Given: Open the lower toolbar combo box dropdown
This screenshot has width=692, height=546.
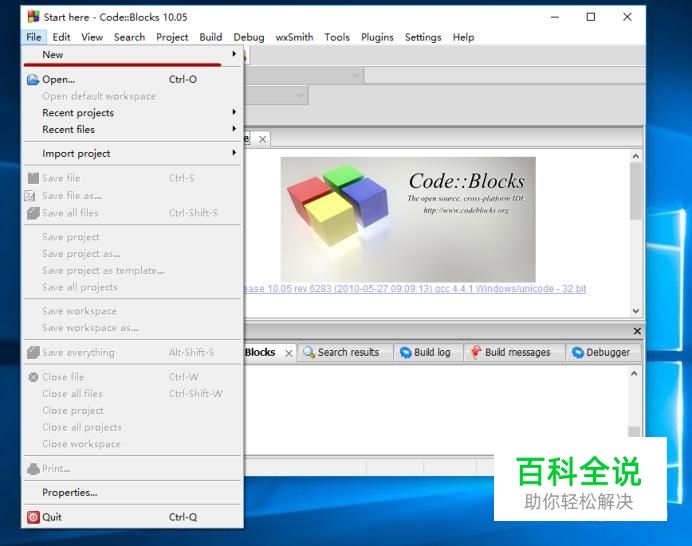Looking at the screenshot, I should [x=301, y=95].
